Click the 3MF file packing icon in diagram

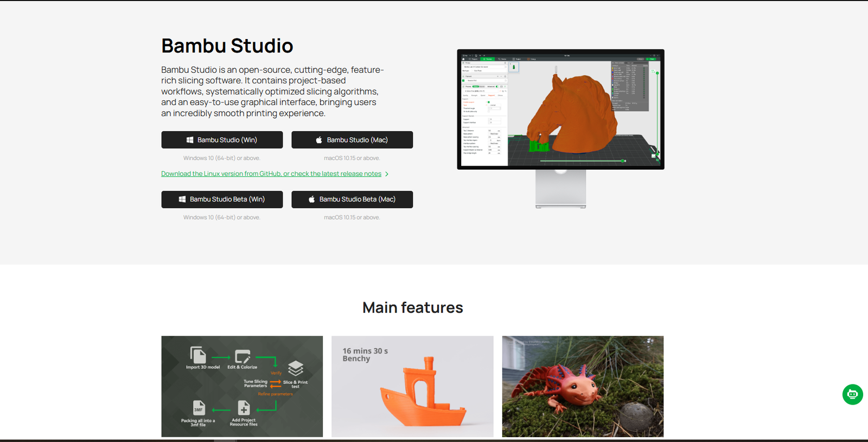pyautogui.click(x=199, y=407)
